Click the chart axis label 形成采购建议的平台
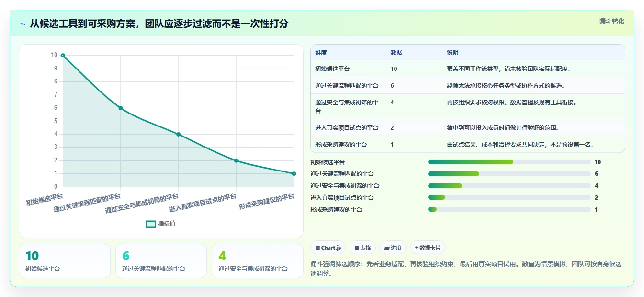The height and width of the screenshot is (297, 644). coord(266,202)
